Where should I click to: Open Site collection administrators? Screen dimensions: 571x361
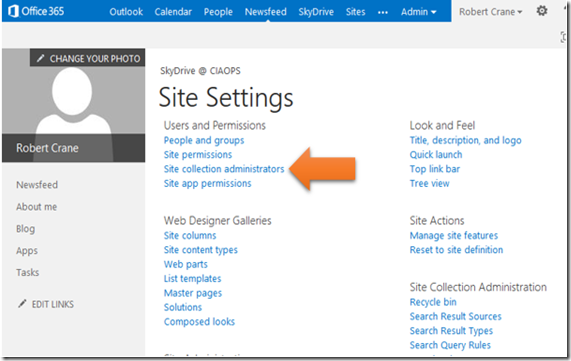[224, 169]
